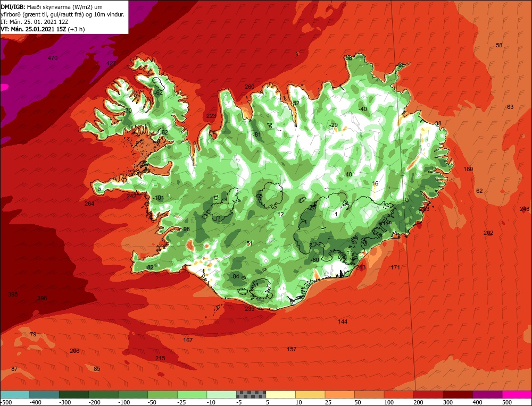Viewport: 532px width, 406px height.
Task: Click the '202' flux value
Action: tap(488, 233)
